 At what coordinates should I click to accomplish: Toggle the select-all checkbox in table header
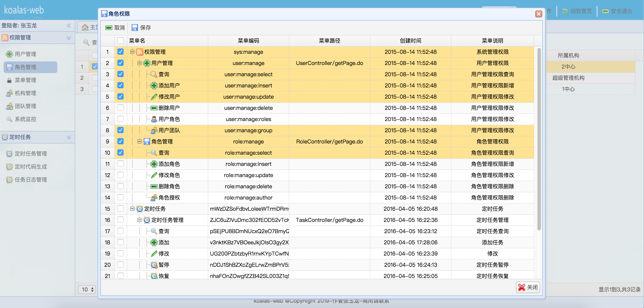(x=120, y=41)
